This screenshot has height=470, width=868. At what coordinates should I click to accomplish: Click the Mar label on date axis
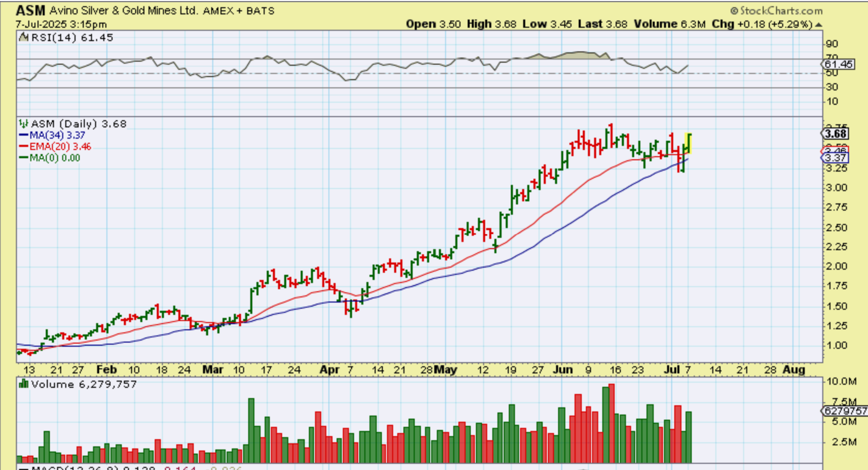click(213, 370)
